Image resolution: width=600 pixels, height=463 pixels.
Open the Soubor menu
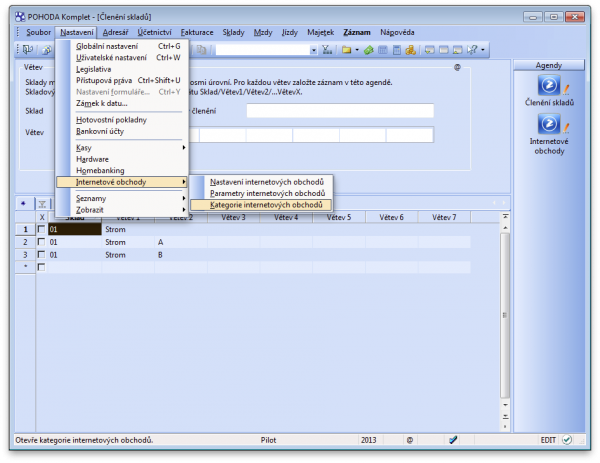point(38,33)
